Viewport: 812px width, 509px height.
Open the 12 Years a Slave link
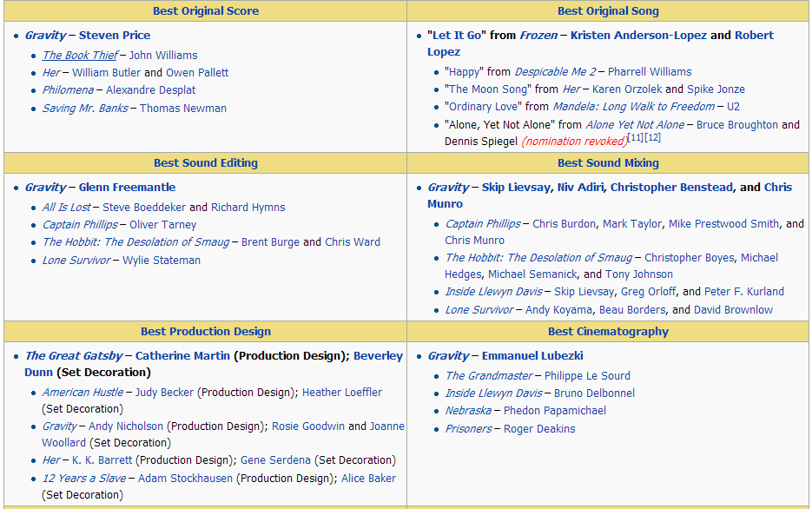tap(84, 479)
